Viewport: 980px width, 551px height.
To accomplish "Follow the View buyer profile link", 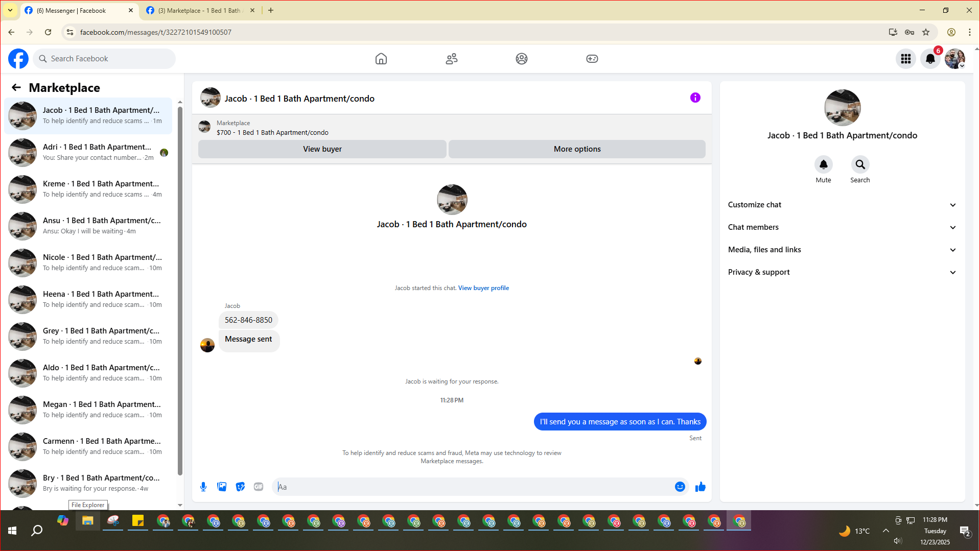I will (483, 288).
